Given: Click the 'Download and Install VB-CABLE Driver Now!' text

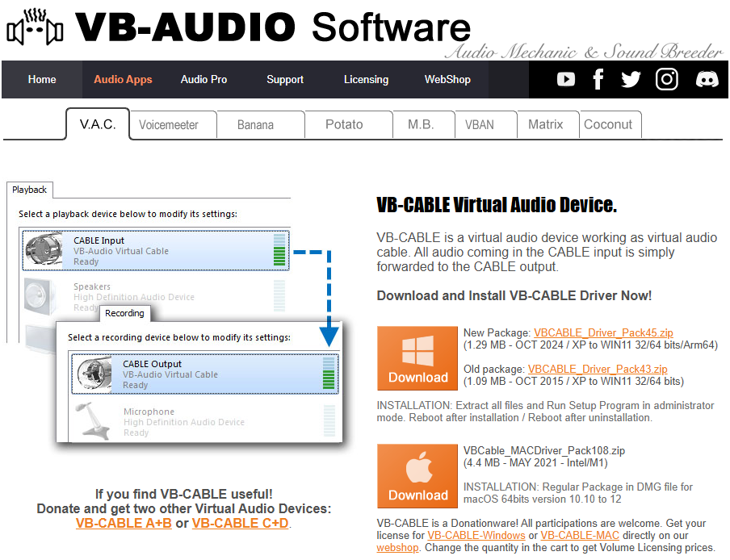Looking at the screenshot, I should [x=514, y=296].
